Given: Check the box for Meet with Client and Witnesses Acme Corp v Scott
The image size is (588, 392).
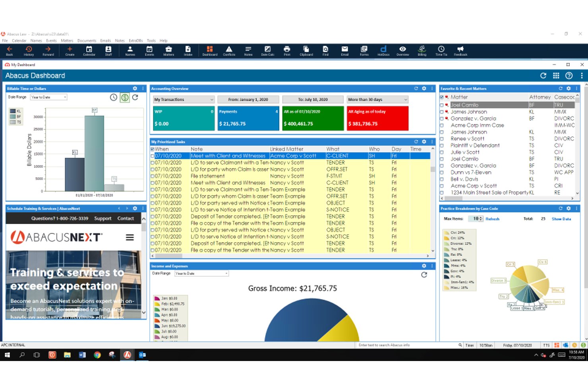Looking at the screenshot, I should click(153, 156).
